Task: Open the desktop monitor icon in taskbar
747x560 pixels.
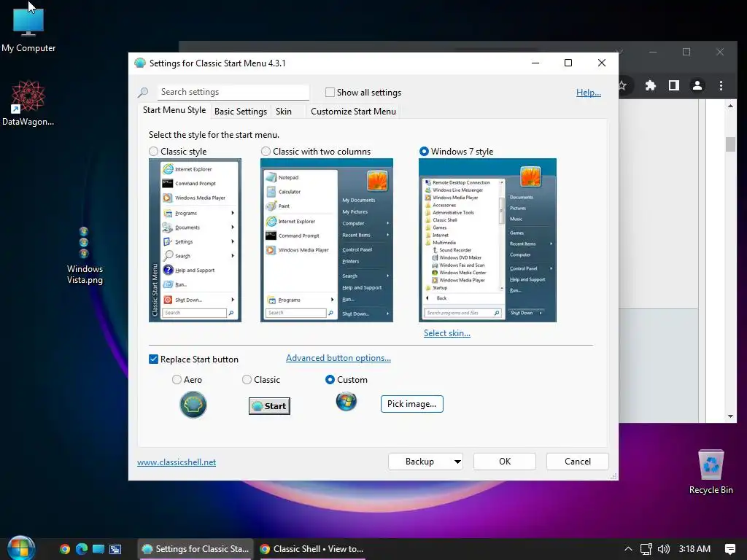Action: point(98,549)
